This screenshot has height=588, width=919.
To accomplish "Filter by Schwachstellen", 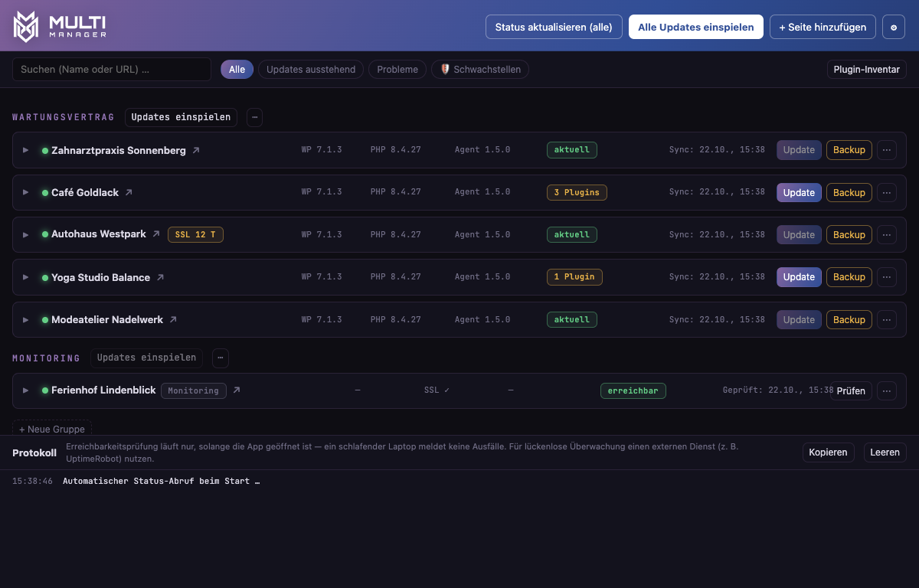I will (x=480, y=70).
